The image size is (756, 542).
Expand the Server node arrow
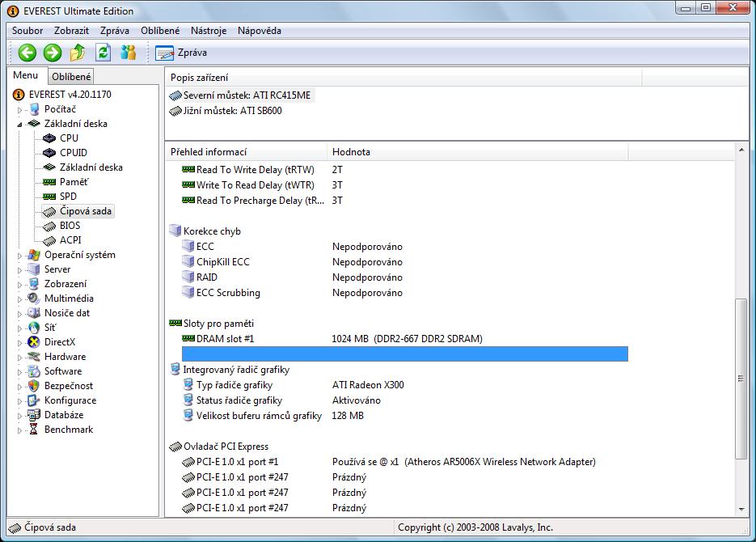(19, 270)
